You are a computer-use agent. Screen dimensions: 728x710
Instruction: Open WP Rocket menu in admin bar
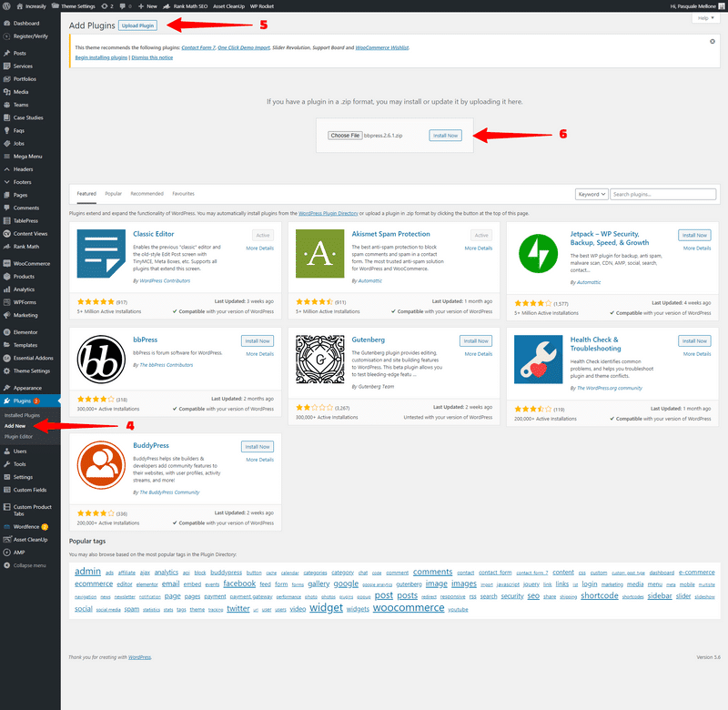click(262, 6)
